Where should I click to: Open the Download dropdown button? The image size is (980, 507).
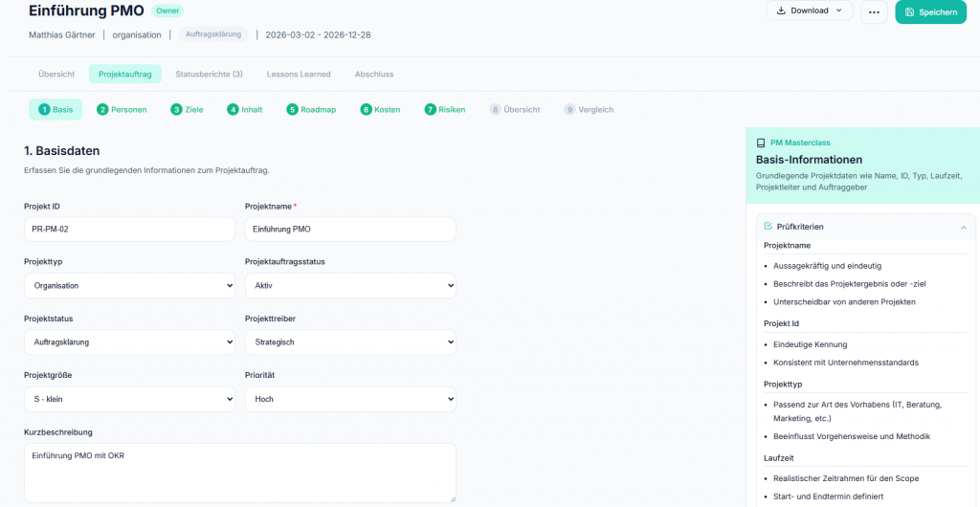810,11
